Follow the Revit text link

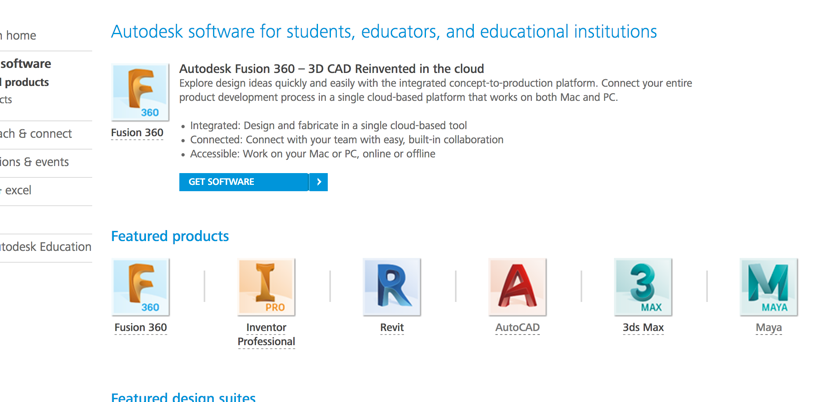pos(392,328)
